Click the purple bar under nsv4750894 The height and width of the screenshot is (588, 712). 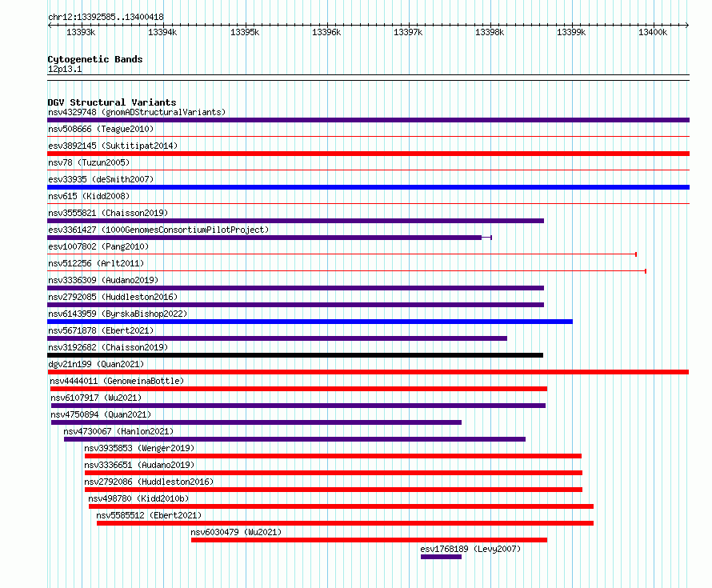tap(257, 422)
